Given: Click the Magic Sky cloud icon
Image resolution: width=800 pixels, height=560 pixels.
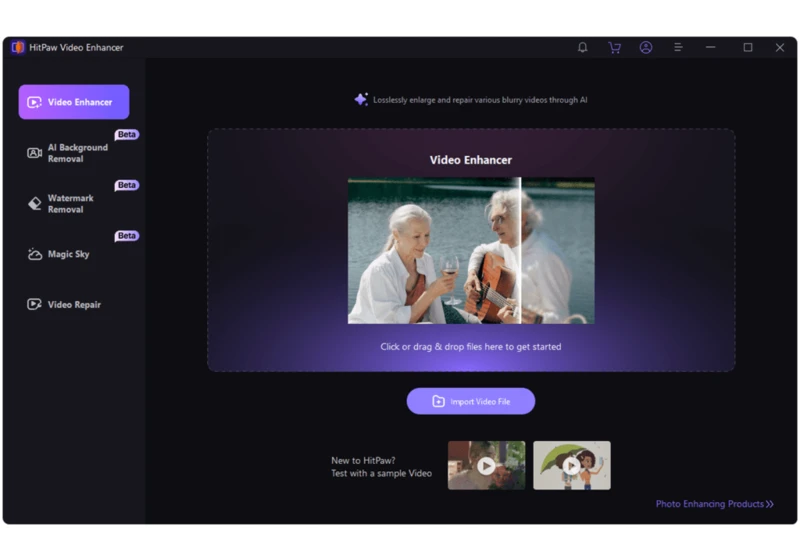Looking at the screenshot, I should [x=34, y=254].
